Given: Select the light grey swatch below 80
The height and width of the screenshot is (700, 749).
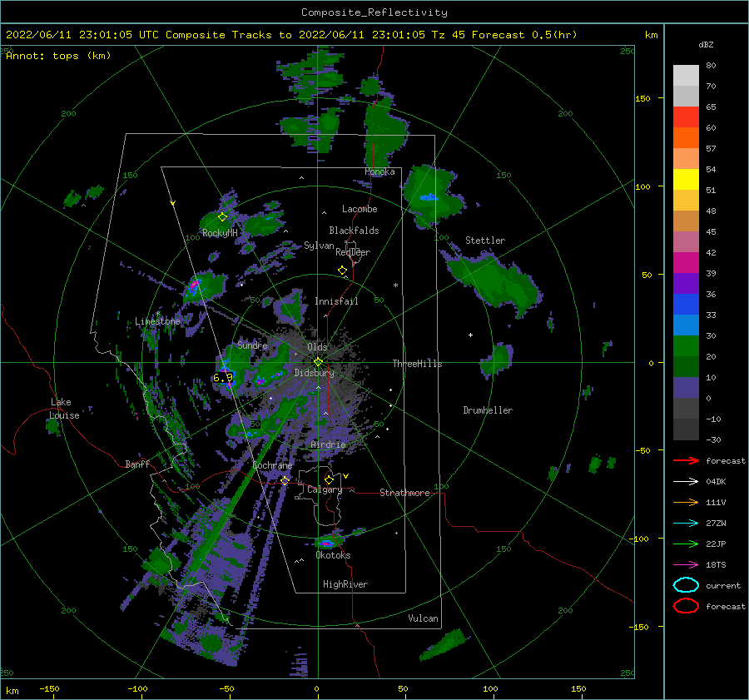Looking at the screenshot, I should pos(686,76).
